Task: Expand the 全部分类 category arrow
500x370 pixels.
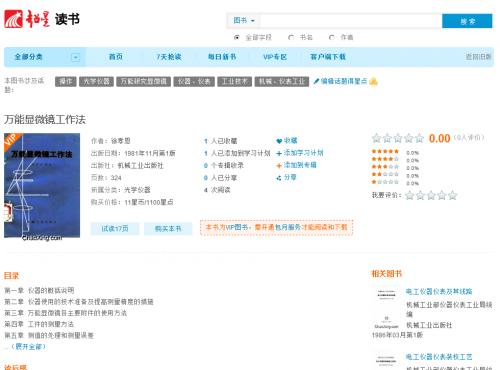Action: point(76,57)
